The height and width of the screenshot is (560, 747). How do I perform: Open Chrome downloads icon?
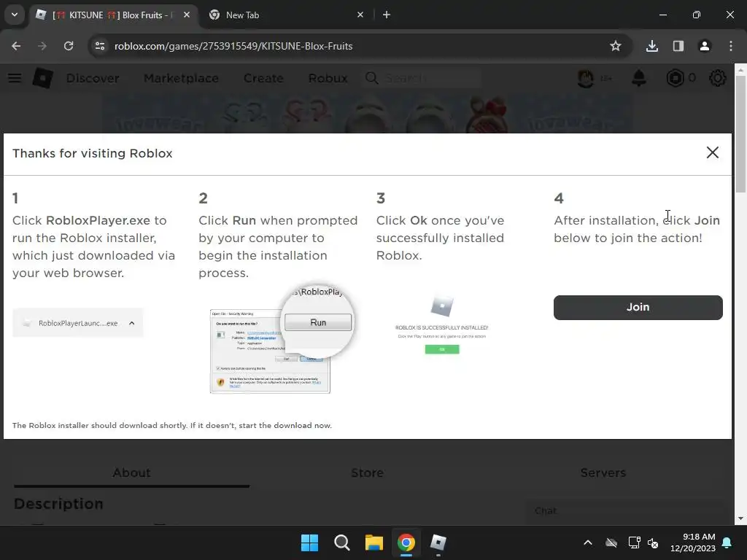pos(652,46)
